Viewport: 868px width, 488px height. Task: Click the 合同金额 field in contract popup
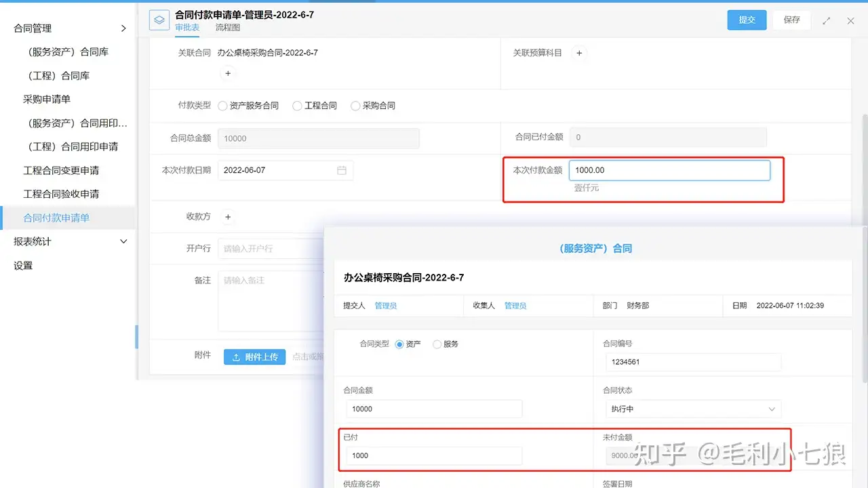pos(434,409)
